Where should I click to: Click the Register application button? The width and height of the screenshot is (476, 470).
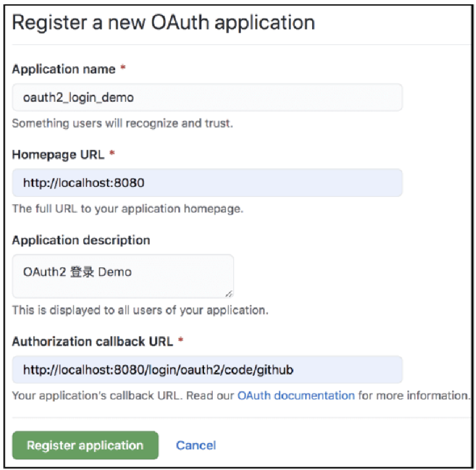(85, 445)
